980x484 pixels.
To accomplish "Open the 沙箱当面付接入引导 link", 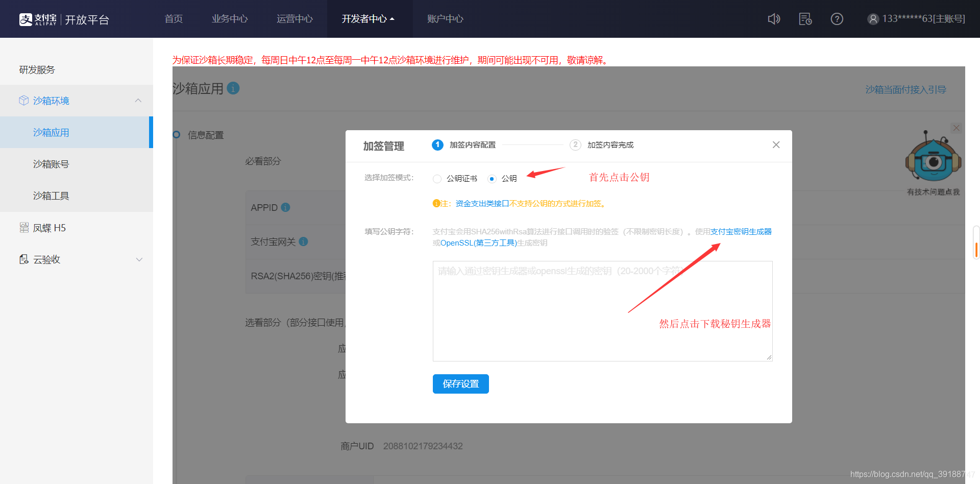I will click(x=906, y=89).
